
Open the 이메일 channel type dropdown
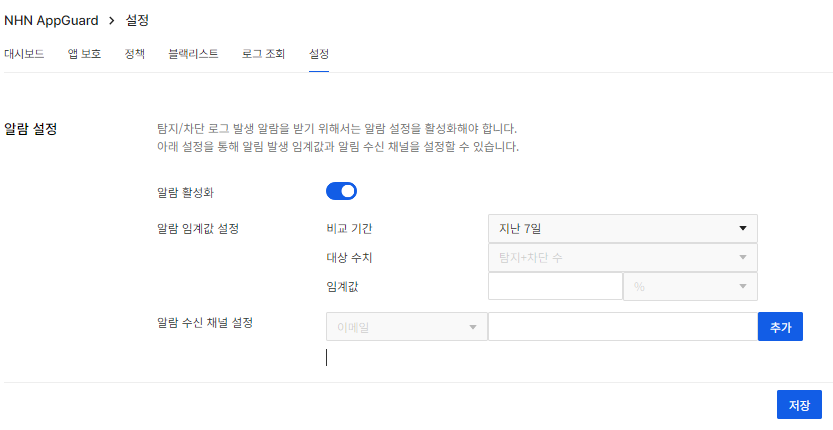[x=407, y=327]
